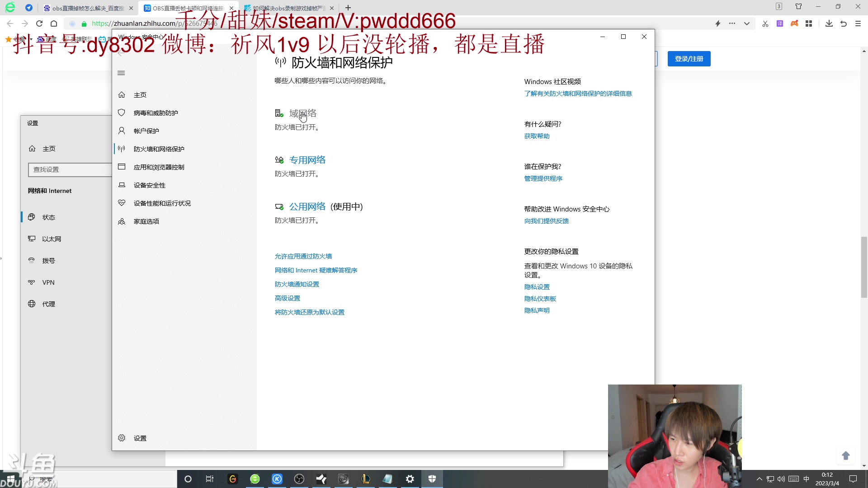868x488 pixels.
Task: Select 以太网 in Settings window
Action: 52,239
